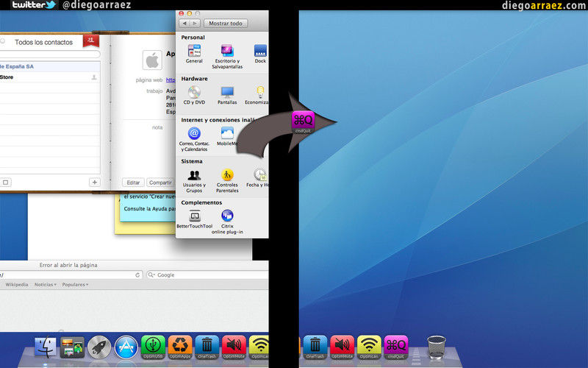Open the App Store from the dock

pos(126,347)
